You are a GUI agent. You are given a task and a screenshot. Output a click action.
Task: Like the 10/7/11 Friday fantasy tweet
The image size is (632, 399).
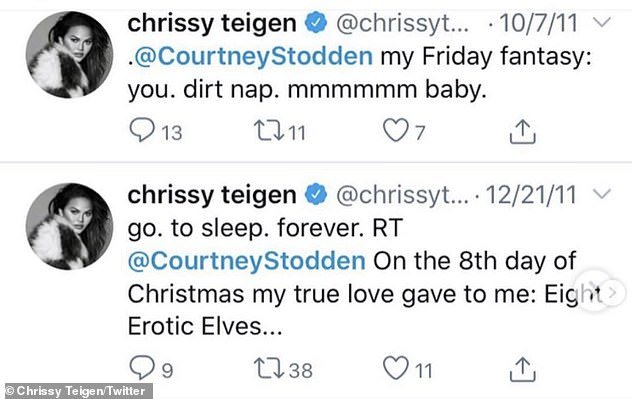pyautogui.click(x=395, y=130)
